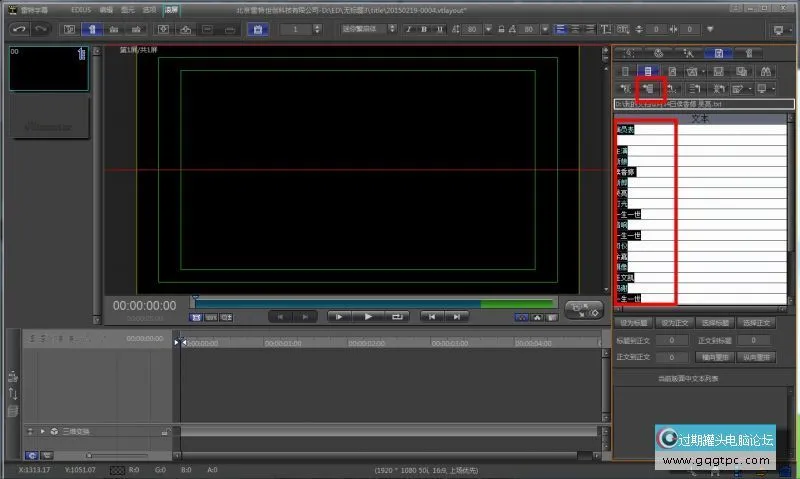The width and height of the screenshot is (800, 479).
Task: Click the 选择正文 button
Action: 755,323
